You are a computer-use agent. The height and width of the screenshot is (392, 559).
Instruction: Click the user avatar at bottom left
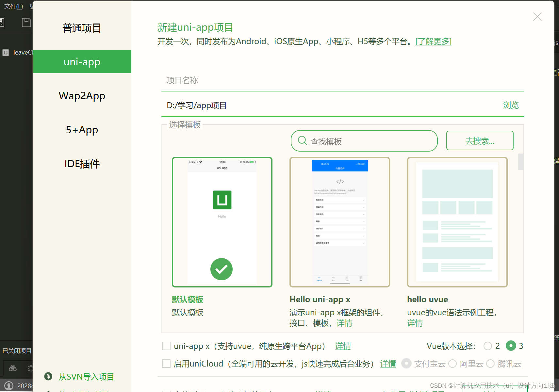[9, 385]
